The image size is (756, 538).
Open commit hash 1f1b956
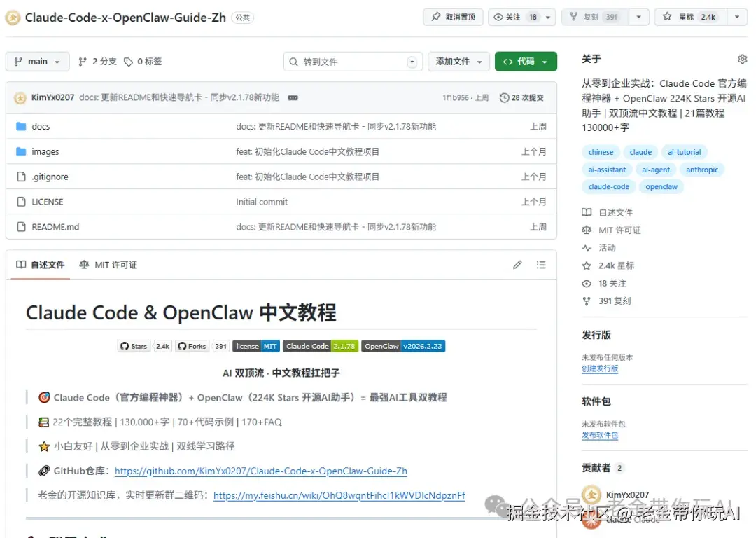tap(455, 97)
